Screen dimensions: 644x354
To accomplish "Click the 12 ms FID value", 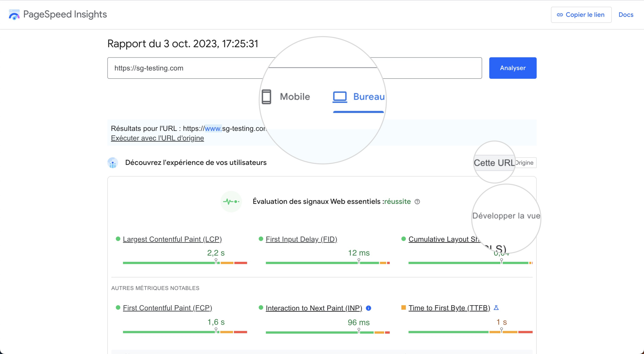I will pyautogui.click(x=359, y=253).
